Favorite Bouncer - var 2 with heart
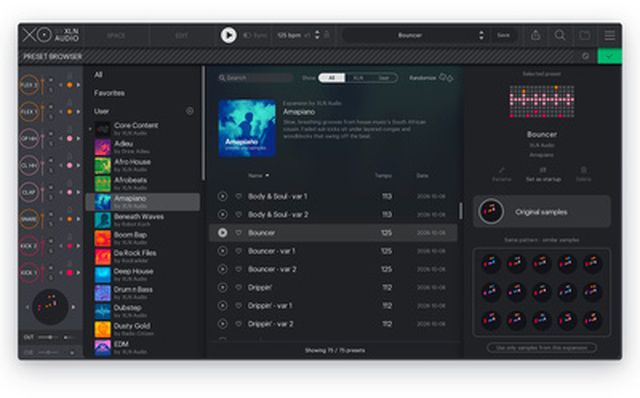 tap(238, 269)
